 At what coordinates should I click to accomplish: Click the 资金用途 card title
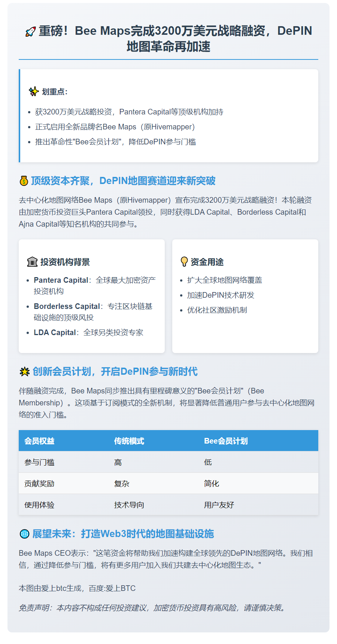coord(207,262)
